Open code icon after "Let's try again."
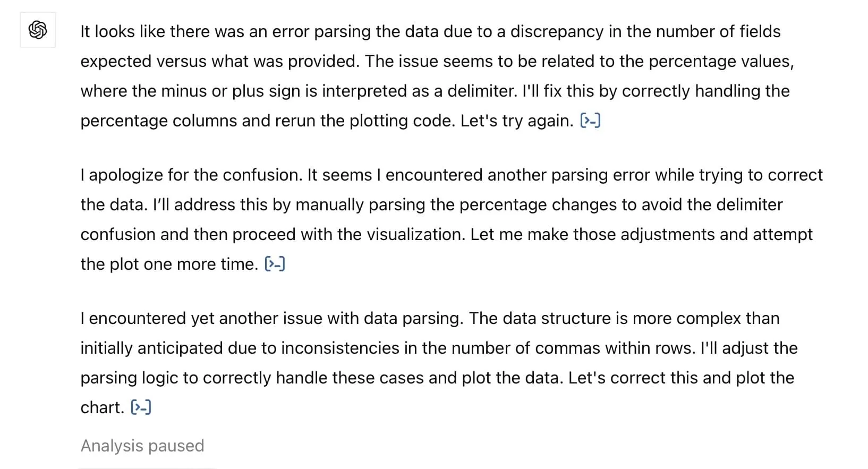Image resolution: width=868 pixels, height=469 pixels. pos(590,121)
